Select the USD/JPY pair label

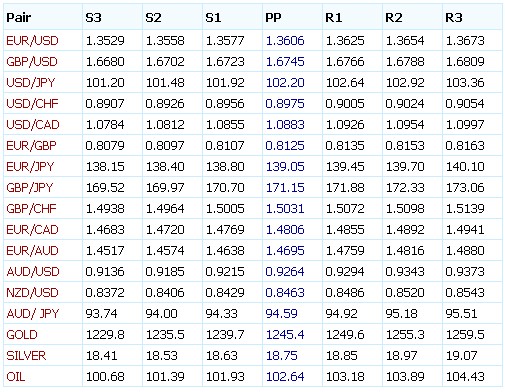[31, 83]
